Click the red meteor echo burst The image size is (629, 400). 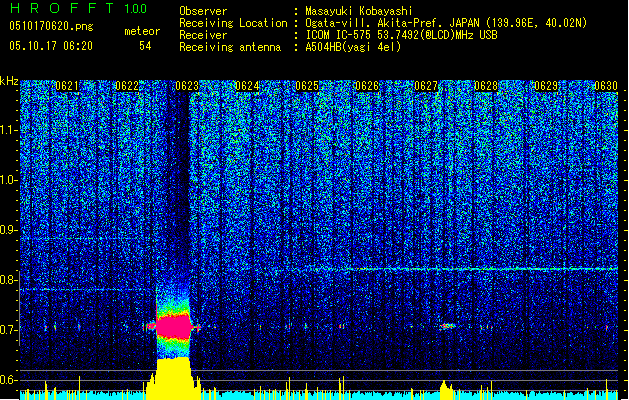tap(174, 326)
